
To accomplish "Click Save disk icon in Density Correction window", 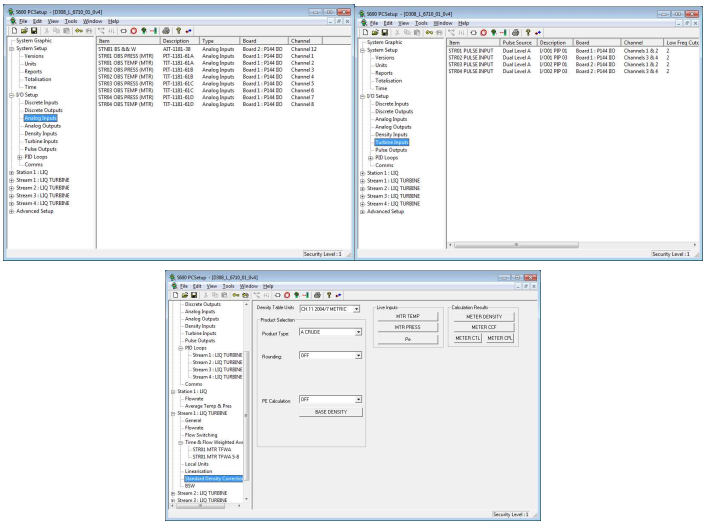I will (x=194, y=295).
